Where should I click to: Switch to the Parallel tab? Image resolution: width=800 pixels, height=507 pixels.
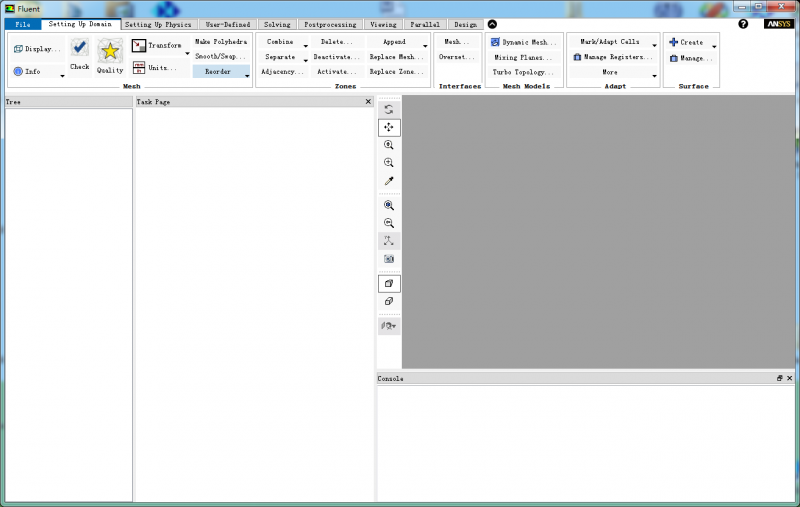pyautogui.click(x=425, y=24)
